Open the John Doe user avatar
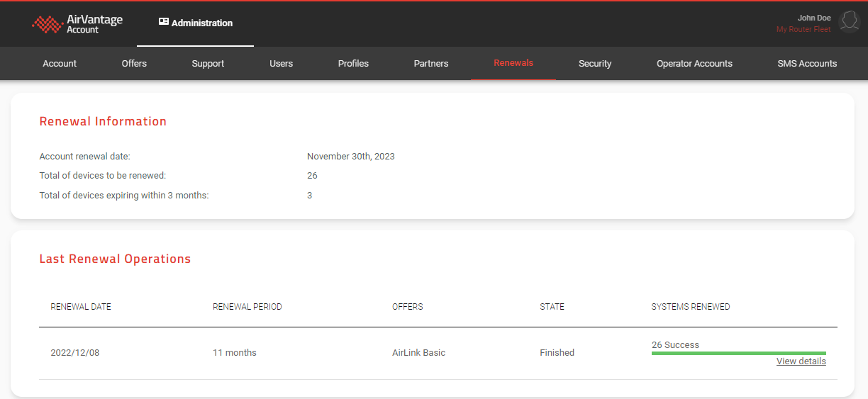 849,22
